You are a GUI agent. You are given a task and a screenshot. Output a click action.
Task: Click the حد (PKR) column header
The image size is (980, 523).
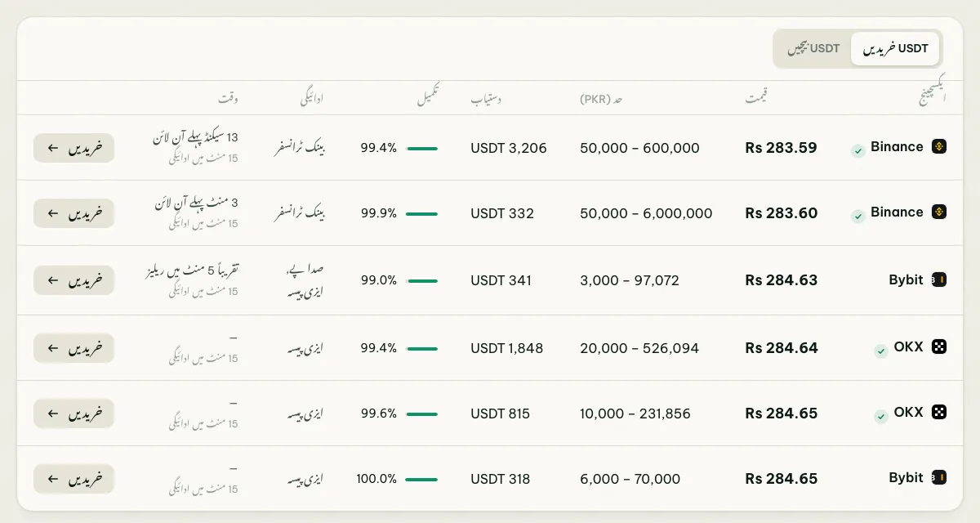(x=602, y=99)
